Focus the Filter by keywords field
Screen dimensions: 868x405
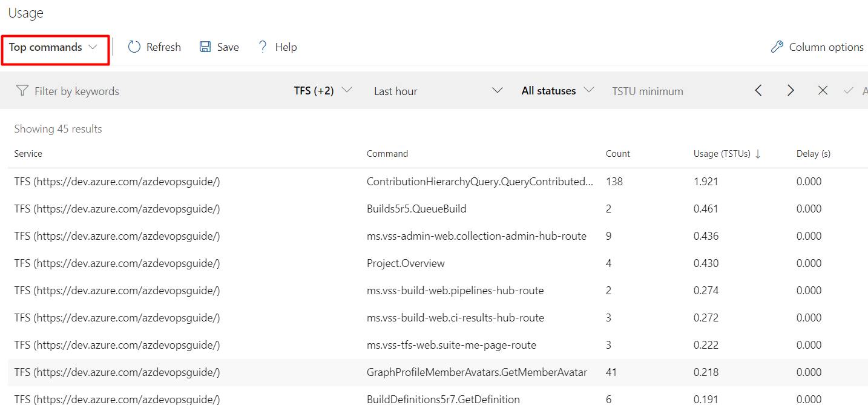point(77,91)
